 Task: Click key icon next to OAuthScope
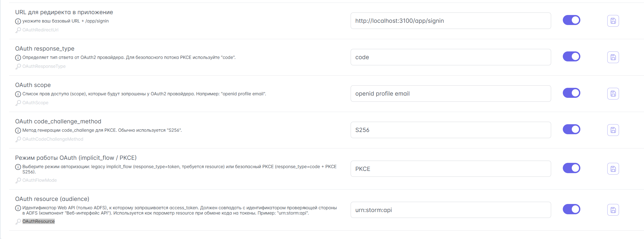18,103
